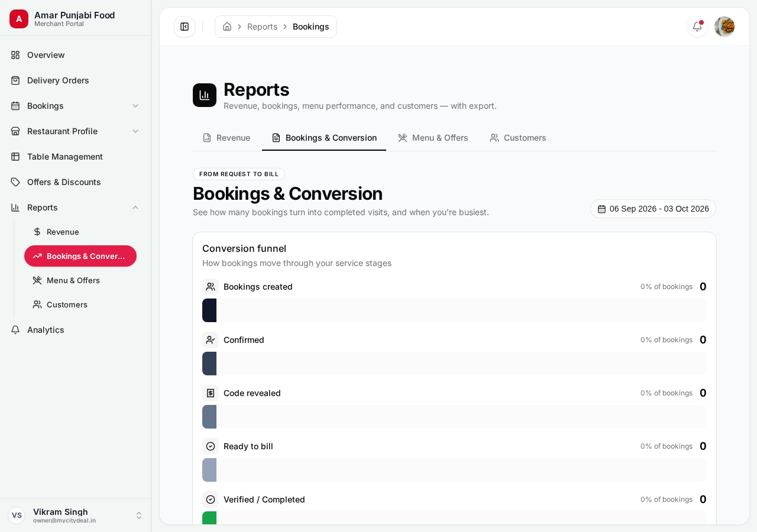The image size is (757, 532).
Task: Click the Ready to bill funnel bar
Action: pos(454,470)
